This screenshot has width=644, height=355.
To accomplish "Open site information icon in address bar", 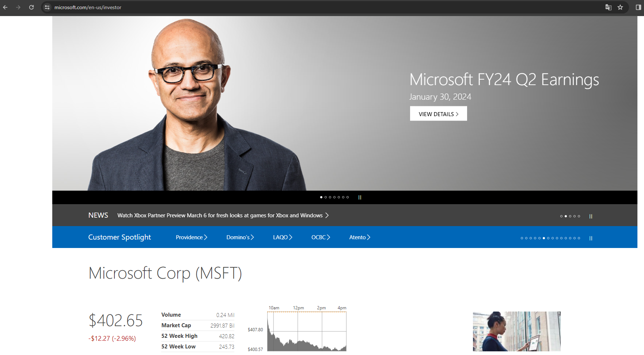I will [x=47, y=7].
